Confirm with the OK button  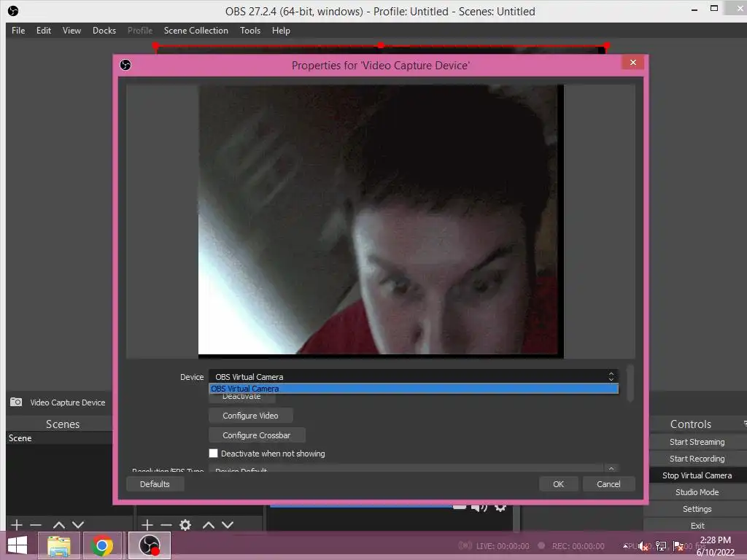pos(558,484)
